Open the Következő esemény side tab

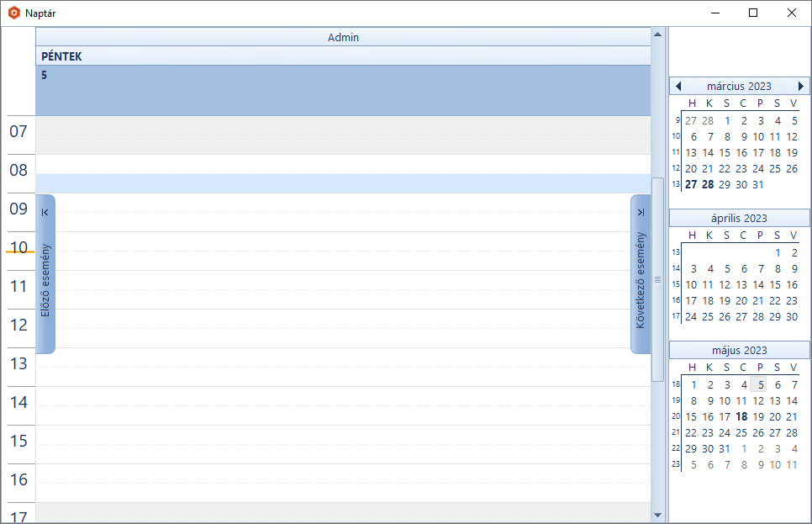(x=641, y=274)
